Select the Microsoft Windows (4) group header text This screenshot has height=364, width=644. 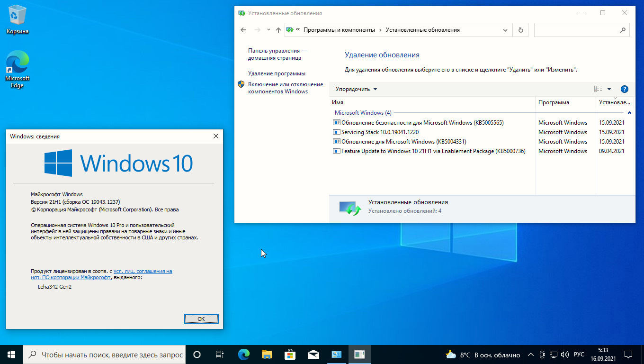(x=363, y=113)
